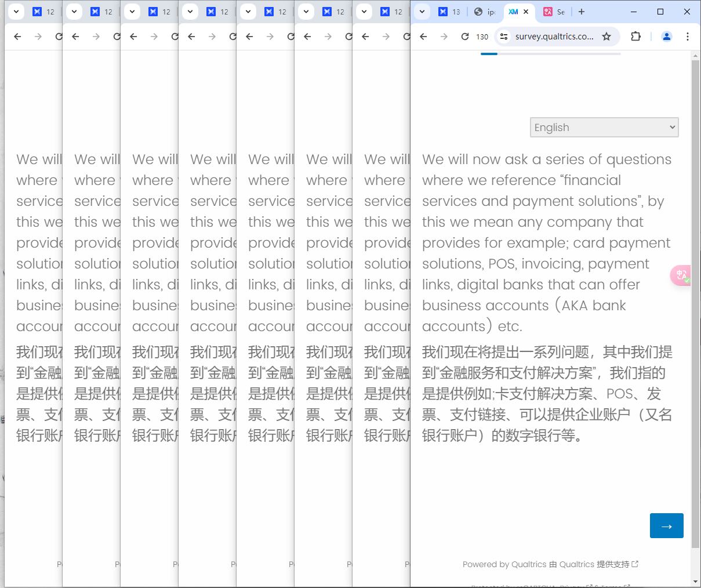This screenshot has width=701, height=588.
Task: Close the active XM survey tab
Action: [x=526, y=12]
